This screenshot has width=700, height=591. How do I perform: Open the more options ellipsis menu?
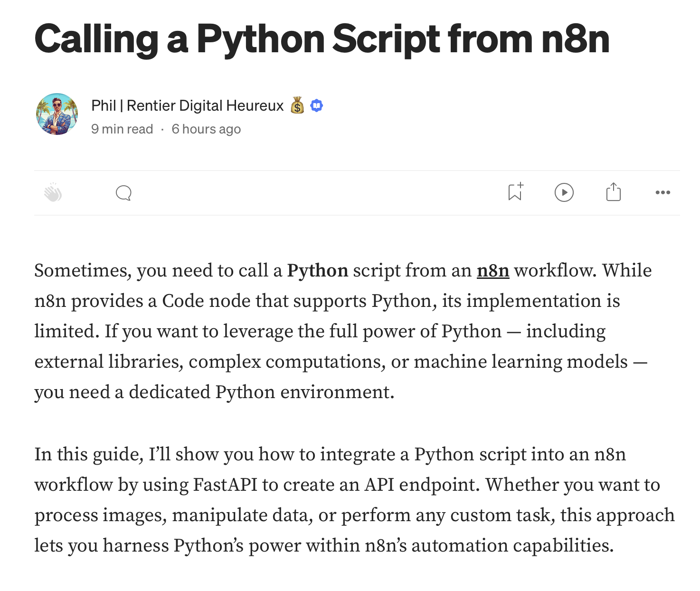pyautogui.click(x=663, y=192)
